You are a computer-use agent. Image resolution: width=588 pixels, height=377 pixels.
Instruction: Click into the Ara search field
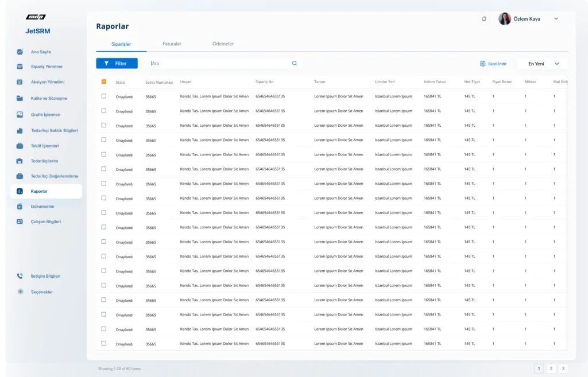(218, 64)
